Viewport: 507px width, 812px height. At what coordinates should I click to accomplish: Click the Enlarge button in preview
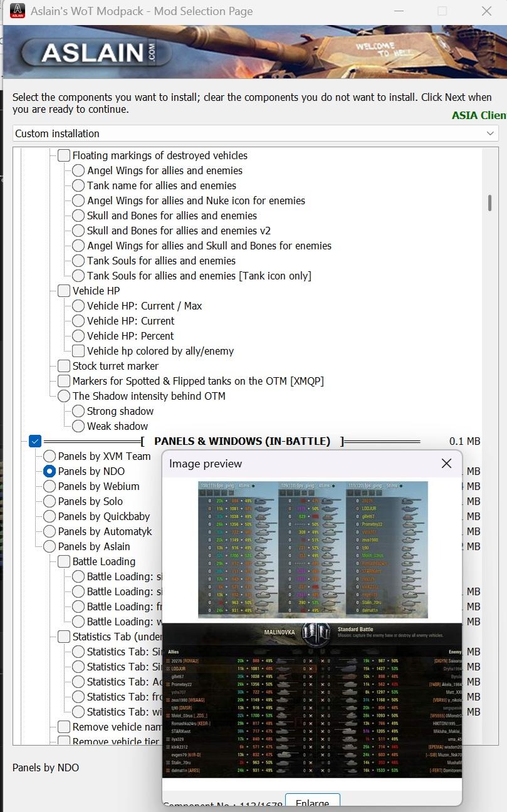click(312, 801)
